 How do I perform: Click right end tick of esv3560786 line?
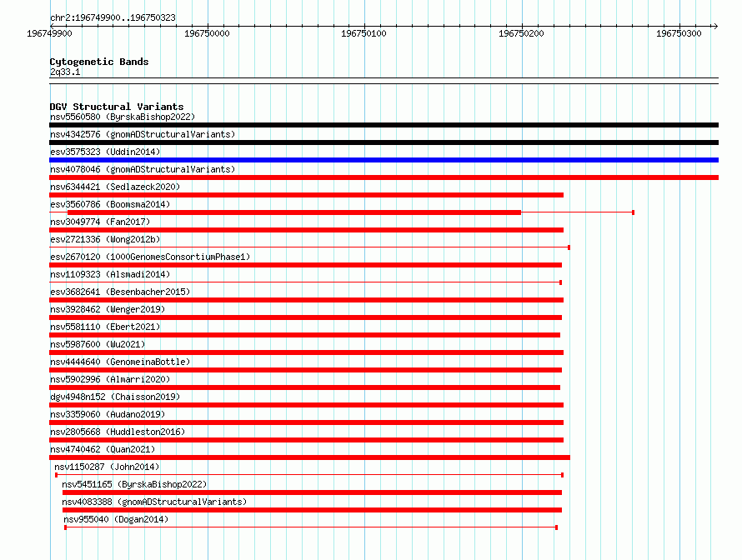tap(633, 212)
